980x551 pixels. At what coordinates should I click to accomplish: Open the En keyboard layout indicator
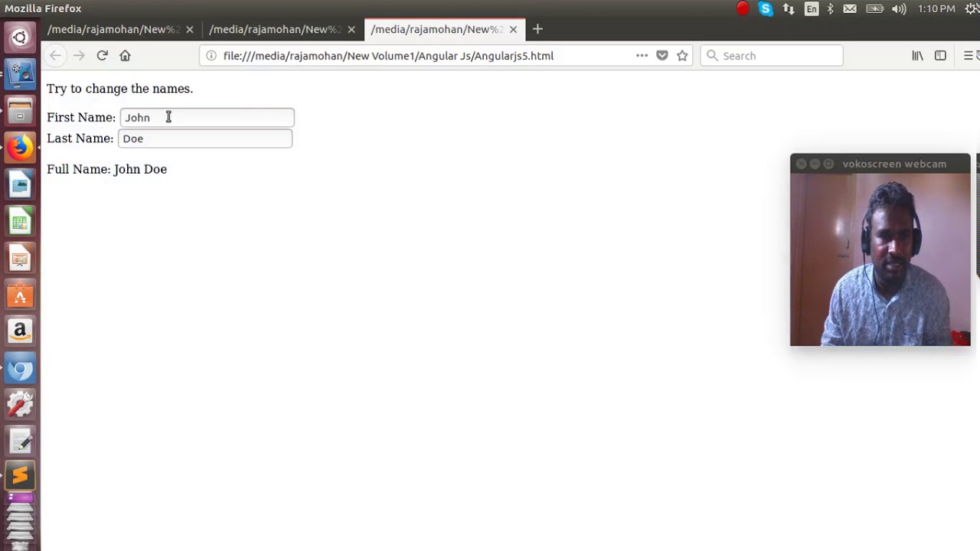(x=812, y=8)
